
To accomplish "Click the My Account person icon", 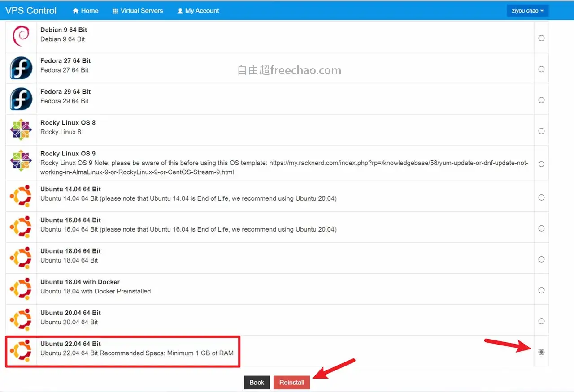I will [180, 11].
